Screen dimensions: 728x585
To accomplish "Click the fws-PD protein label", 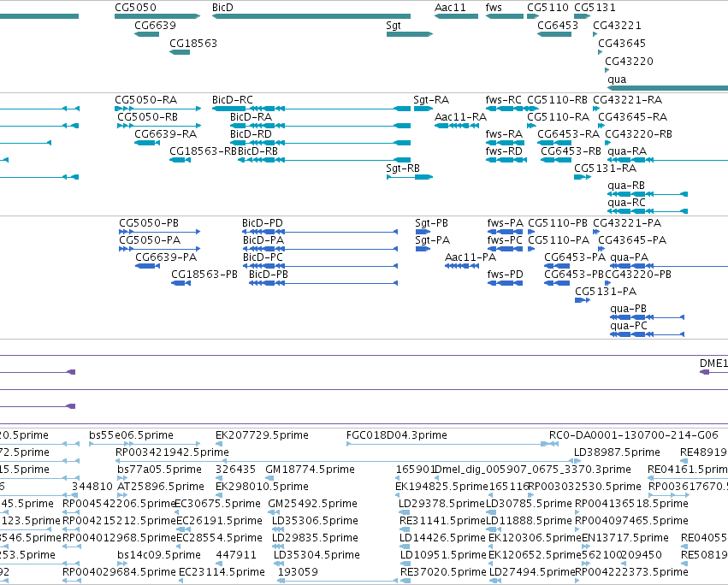I will point(505,275).
